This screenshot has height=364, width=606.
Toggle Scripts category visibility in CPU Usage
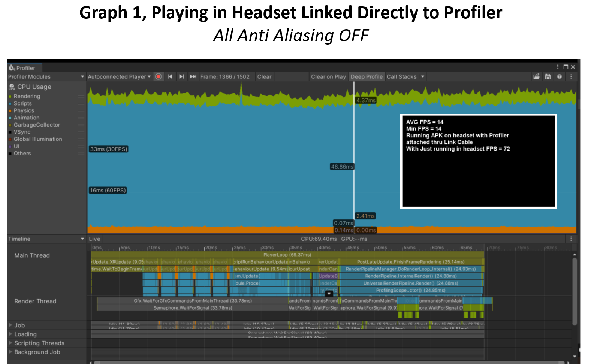point(23,103)
